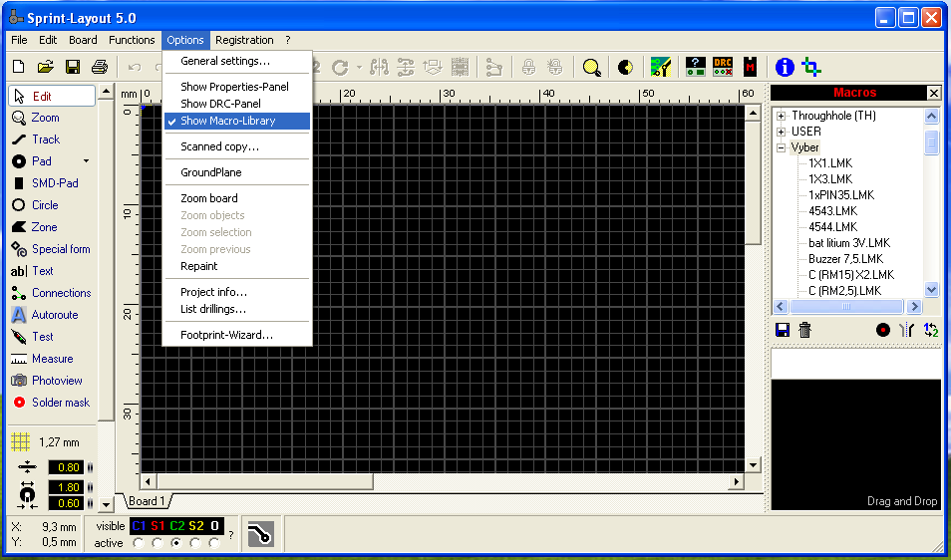
Task: Select Buzzer 7,5.LMK macro
Action: (845, 259)
